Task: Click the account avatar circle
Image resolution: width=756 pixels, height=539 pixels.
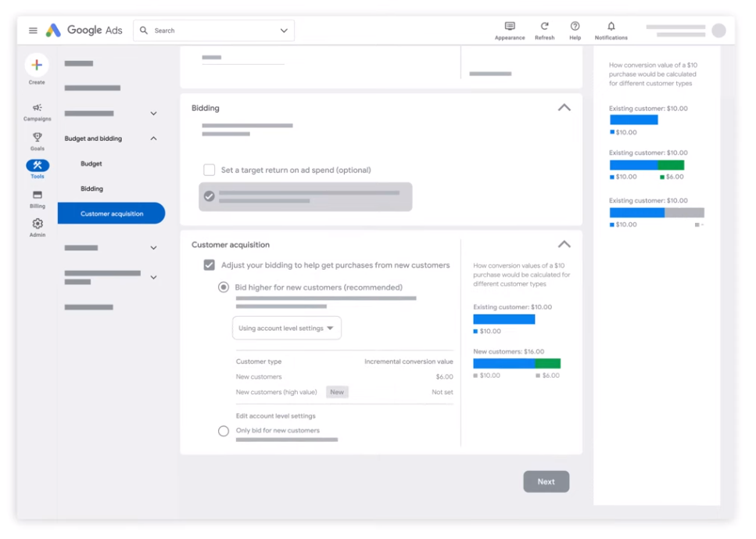Action: (x=718, y=31)
